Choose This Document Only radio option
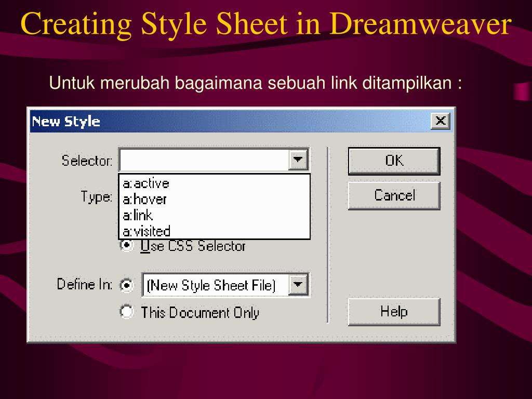The image size is (532, 399). tap(127, 312)
